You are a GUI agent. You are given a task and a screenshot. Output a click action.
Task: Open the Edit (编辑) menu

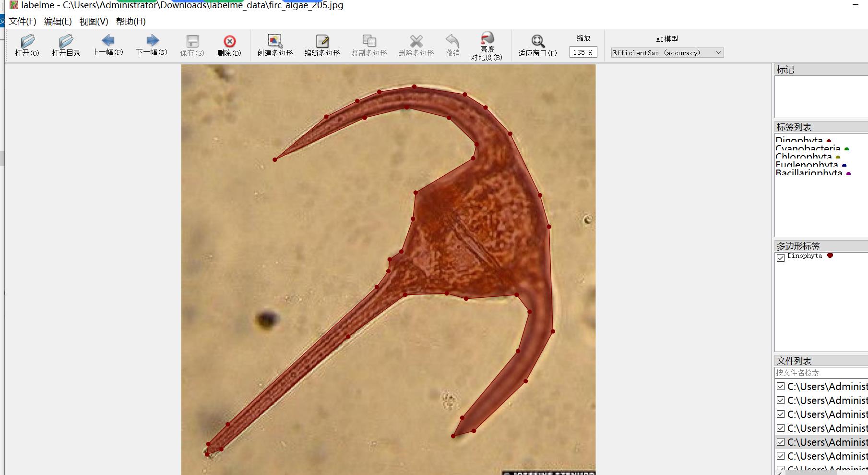pyautogui.click(x=58, y=22)
